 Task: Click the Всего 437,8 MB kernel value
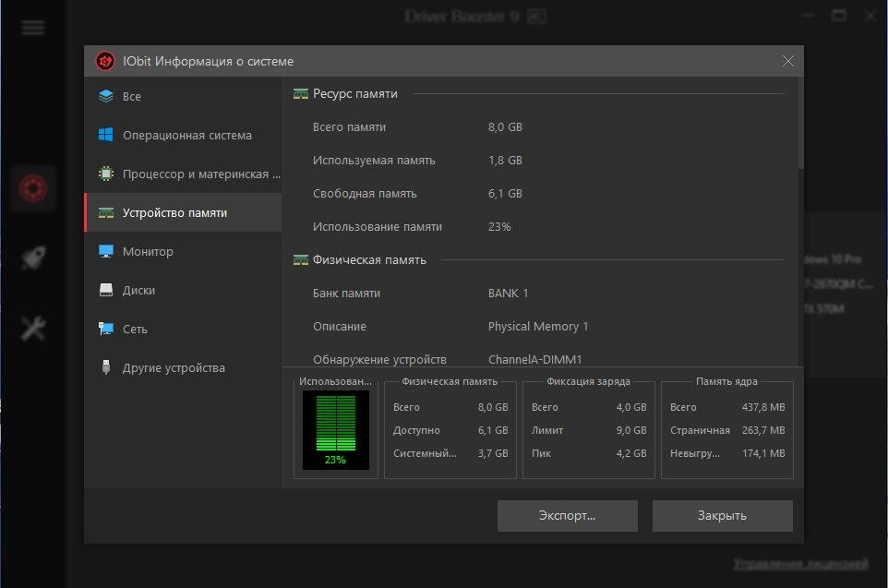pyautogui.click(x=763, y=407)
